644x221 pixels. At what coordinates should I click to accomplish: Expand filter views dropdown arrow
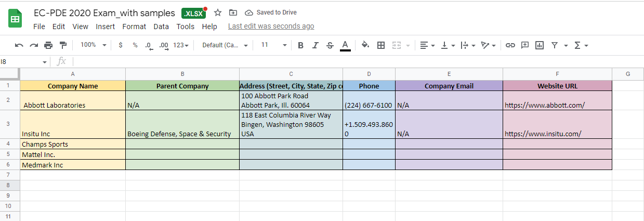click(x=566, y=46)
